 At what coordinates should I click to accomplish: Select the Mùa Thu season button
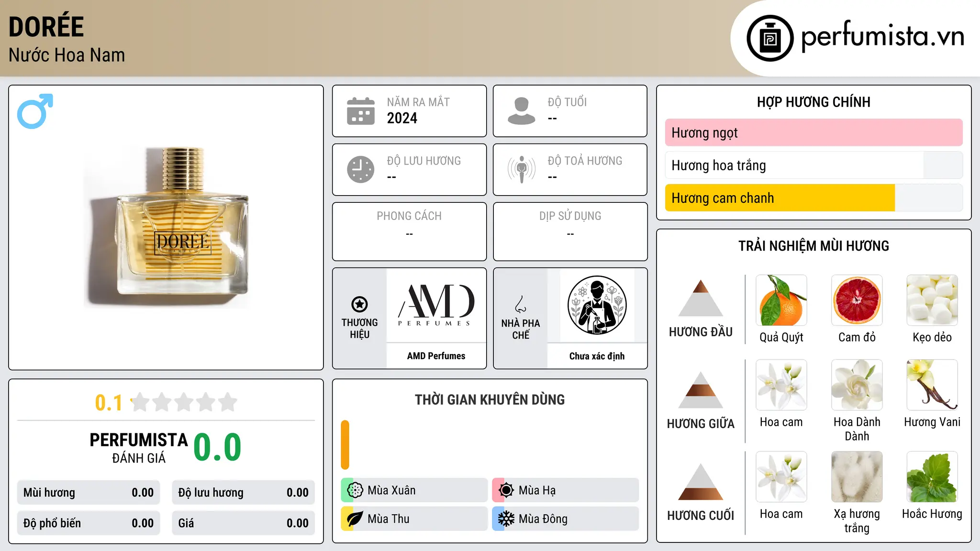point(414,519)
